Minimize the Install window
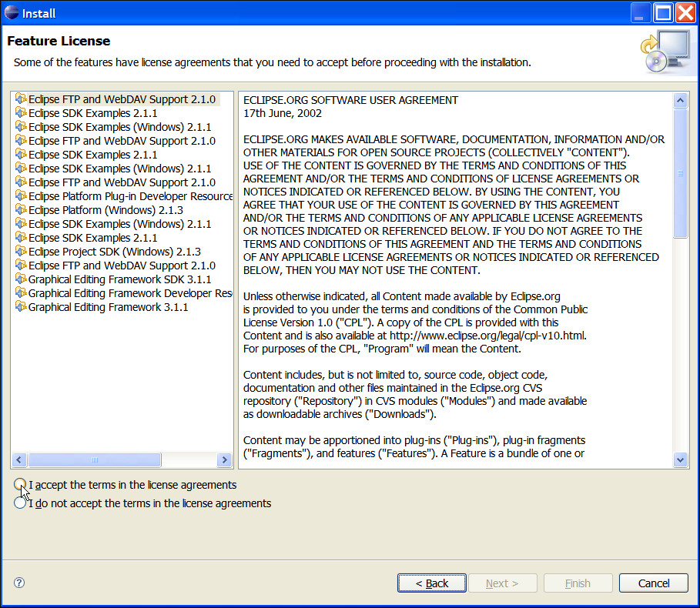 coord(640,12)
